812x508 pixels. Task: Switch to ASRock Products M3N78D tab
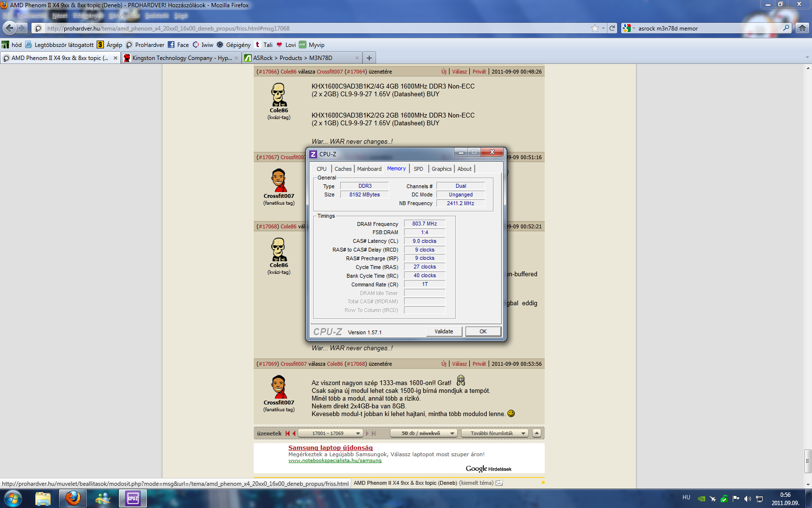(x=302, y=58)
